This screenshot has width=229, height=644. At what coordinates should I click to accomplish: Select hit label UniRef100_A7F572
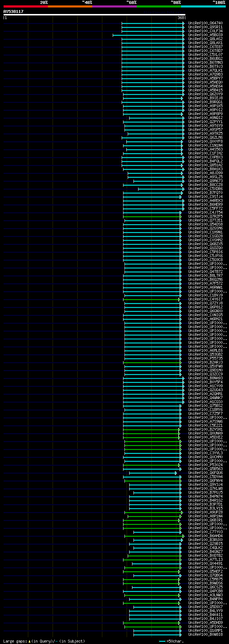click(205, 284)
